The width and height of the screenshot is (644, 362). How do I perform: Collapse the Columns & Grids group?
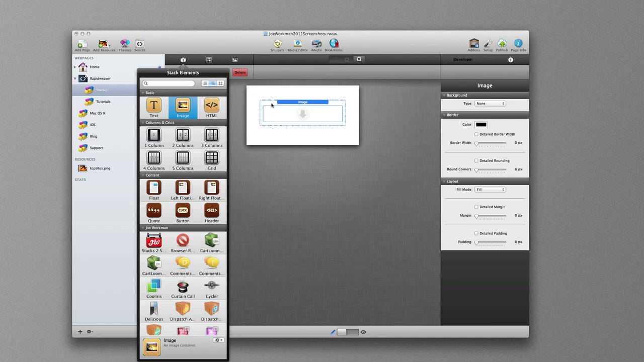point(143,123)
